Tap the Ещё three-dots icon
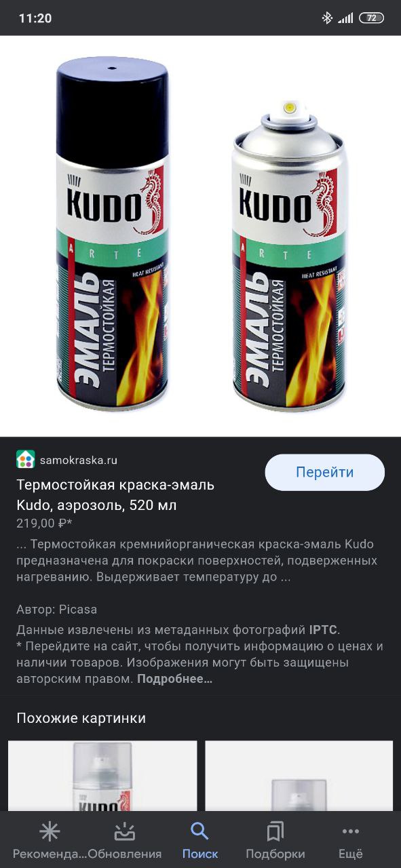 click(x=351, y=831)
